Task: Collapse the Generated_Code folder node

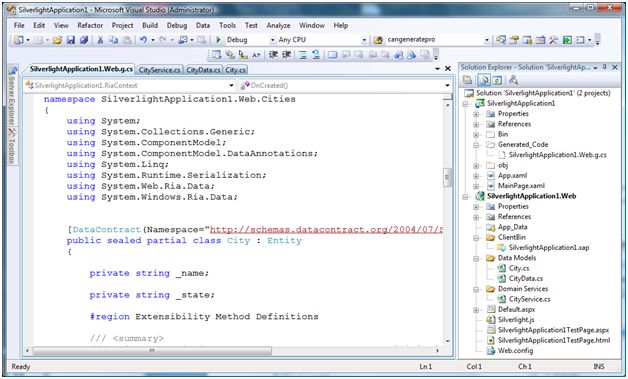Action: (x=476, y=145)
